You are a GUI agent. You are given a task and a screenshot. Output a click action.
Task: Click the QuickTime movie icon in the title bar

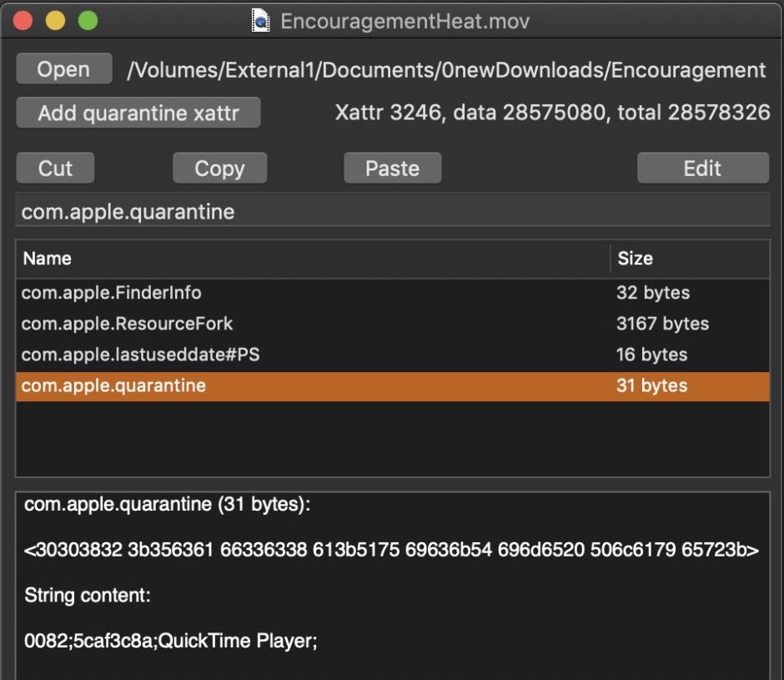[259, 21]
